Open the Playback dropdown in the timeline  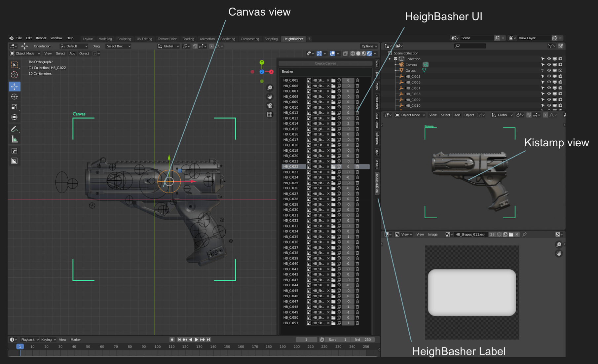click(x=30, y=340)
